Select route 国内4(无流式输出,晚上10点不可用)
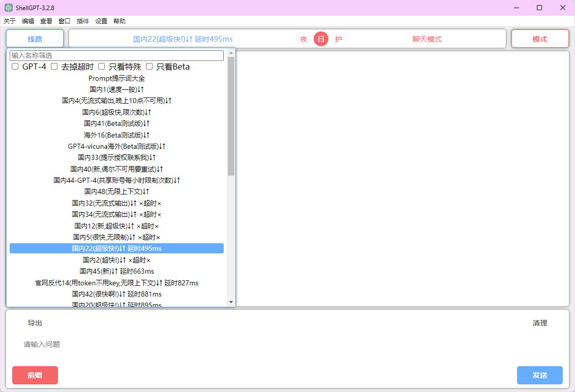The width and height of the screenshot is (575, 392). pyautogui.click(x=116, y=101)
